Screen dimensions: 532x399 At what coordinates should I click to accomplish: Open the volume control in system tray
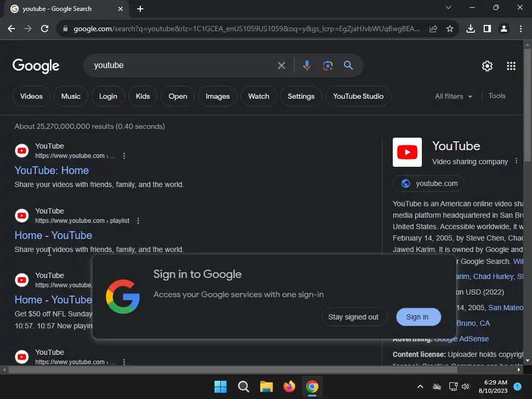coord(465,387)
